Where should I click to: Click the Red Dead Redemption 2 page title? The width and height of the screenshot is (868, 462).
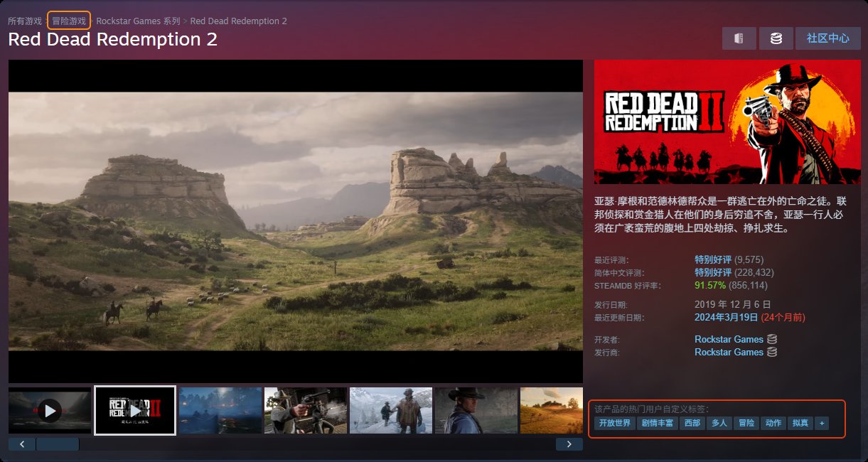point(112,39)
